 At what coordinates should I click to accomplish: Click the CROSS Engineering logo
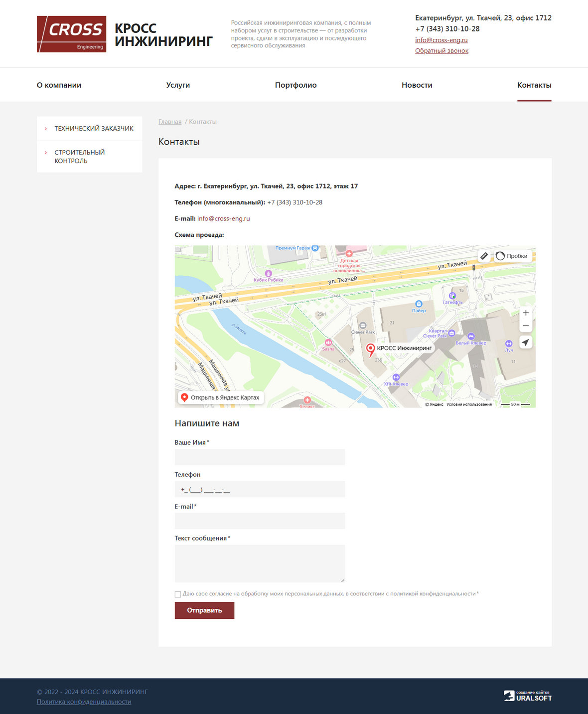coord(71,34)
